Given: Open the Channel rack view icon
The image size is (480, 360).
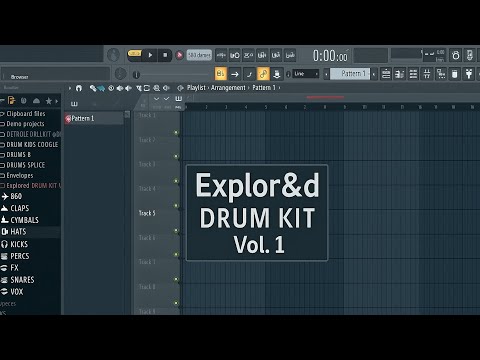Looking at the screenshot, I should [413, 74].
